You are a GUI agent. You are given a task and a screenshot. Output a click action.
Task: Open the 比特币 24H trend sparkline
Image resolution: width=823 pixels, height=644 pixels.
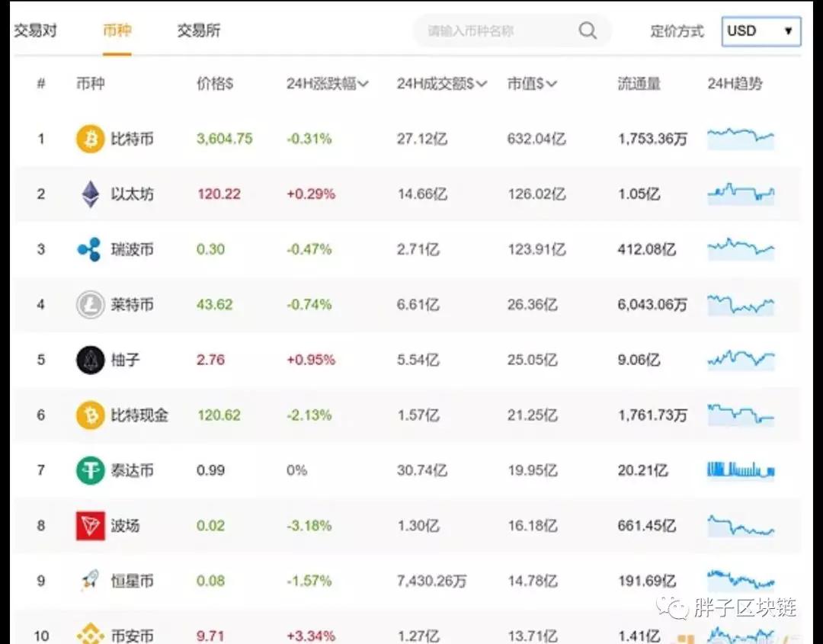point(741,139)
